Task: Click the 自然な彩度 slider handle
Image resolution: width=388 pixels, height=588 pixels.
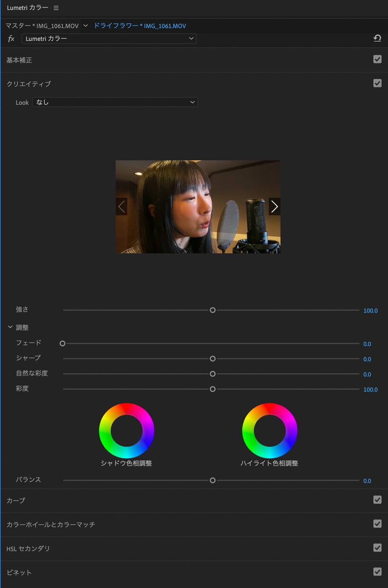Action: click(x=213, y=374)
